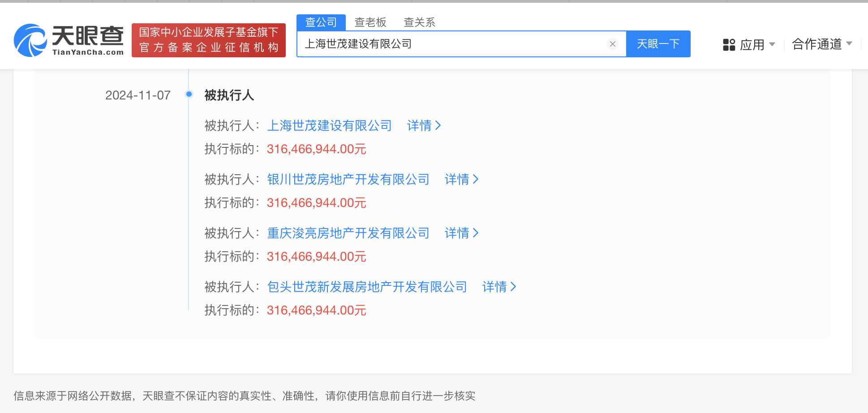Select the 查公司 tab
The image size is (868, 413).
click(x=321, y=22)
